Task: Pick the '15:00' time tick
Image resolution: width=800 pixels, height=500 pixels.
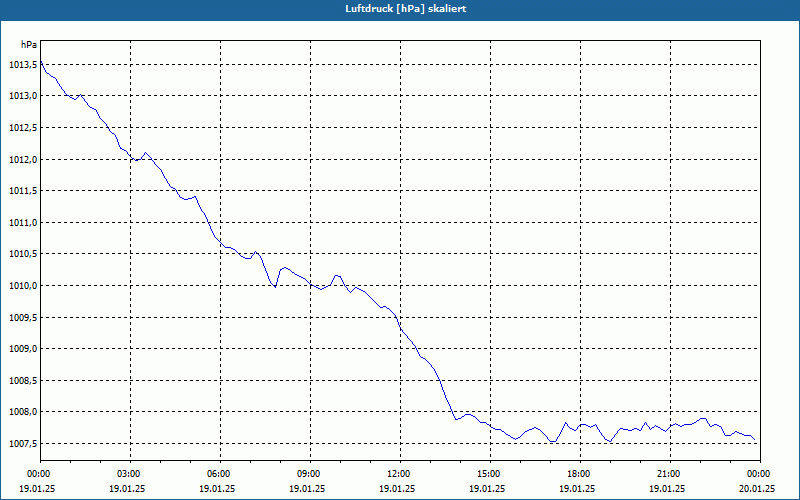Action: pyautogui.click(x=490, y=474)
